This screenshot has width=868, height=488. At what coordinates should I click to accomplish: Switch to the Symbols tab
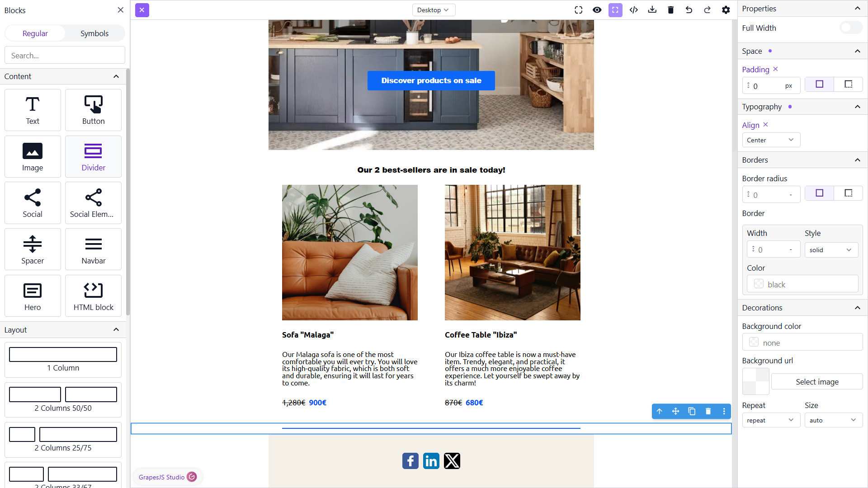coord(94,33)
